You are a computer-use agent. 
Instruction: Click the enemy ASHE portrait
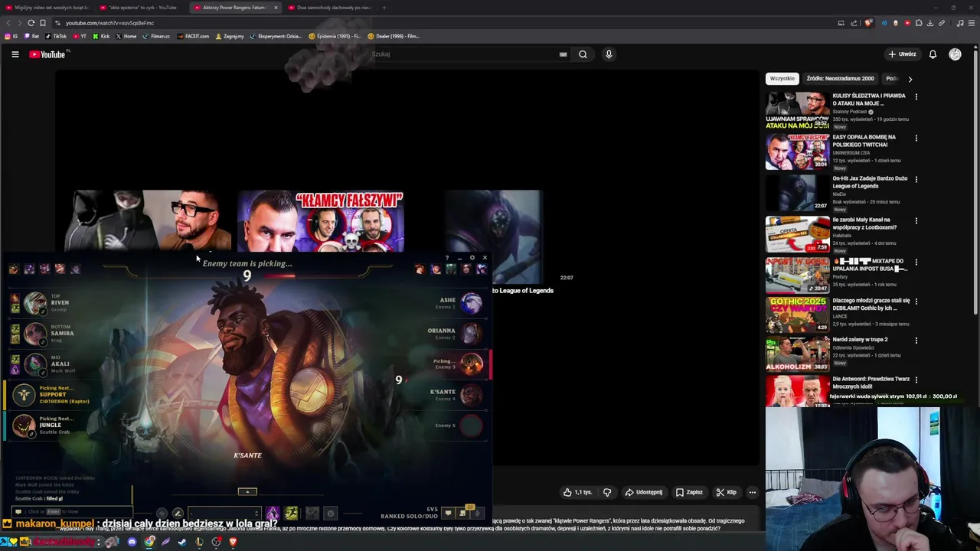click(472, 303)
